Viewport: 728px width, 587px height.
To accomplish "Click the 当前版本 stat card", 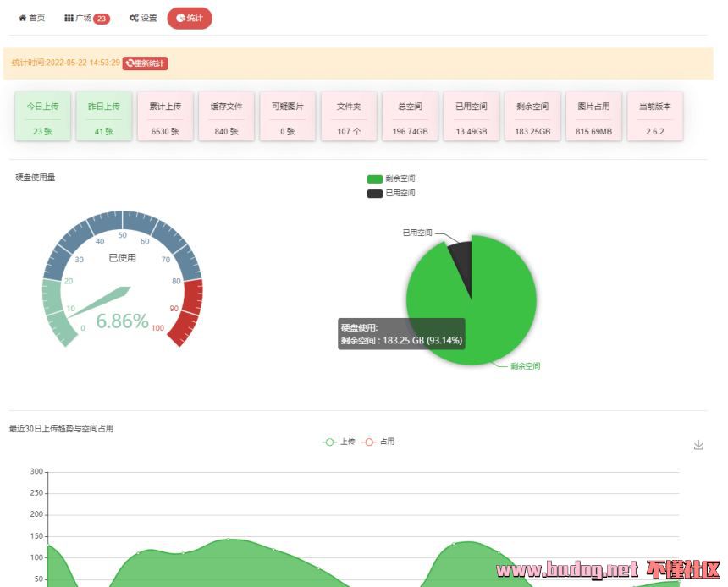I will click(x=655, y=117).
